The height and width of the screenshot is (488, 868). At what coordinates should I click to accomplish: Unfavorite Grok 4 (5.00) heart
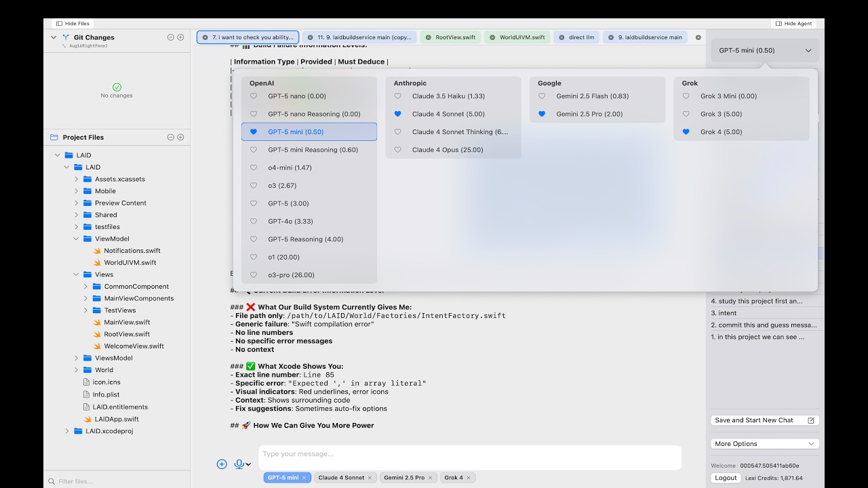click(686, 132)
